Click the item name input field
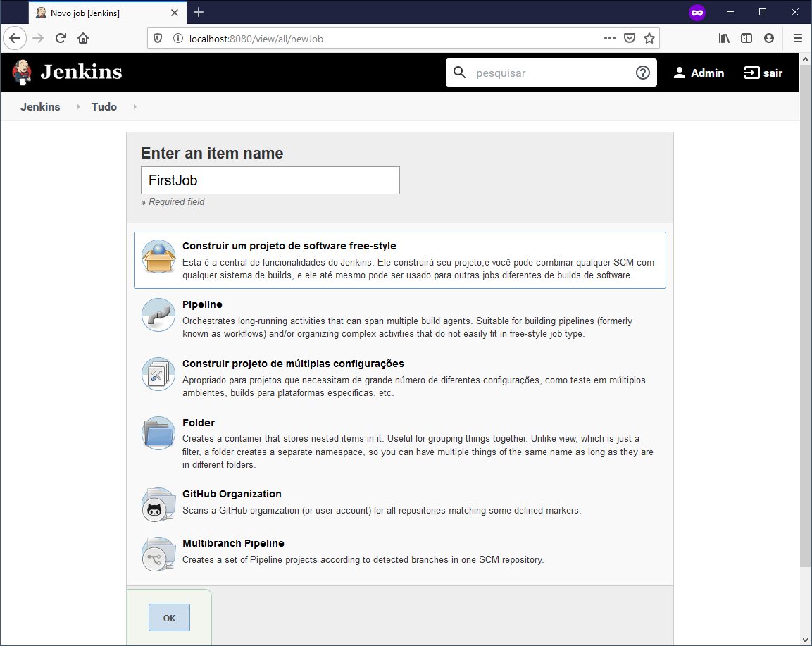 point(270,180)
